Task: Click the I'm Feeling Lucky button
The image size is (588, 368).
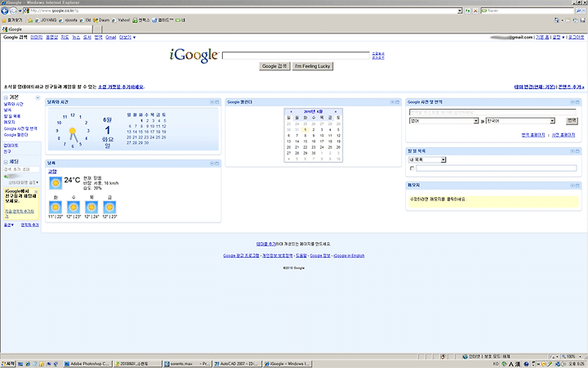Action: coord(312,66)
